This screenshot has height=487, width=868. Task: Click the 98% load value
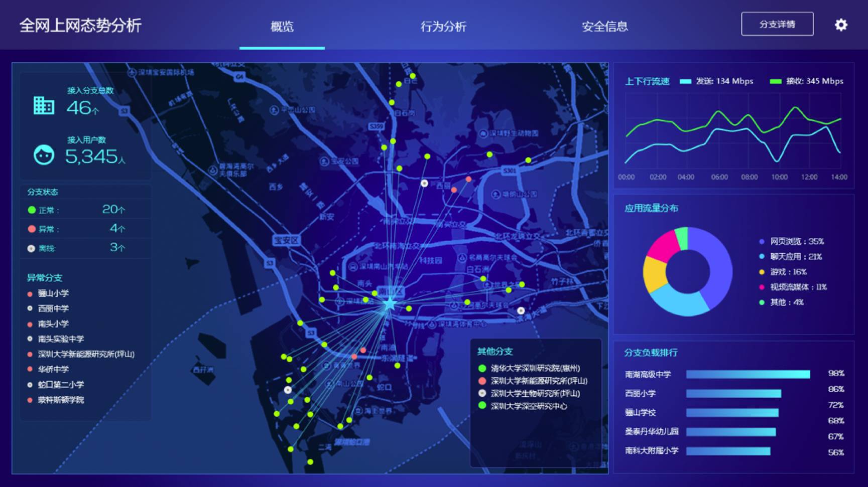click(x=836, y=373)
